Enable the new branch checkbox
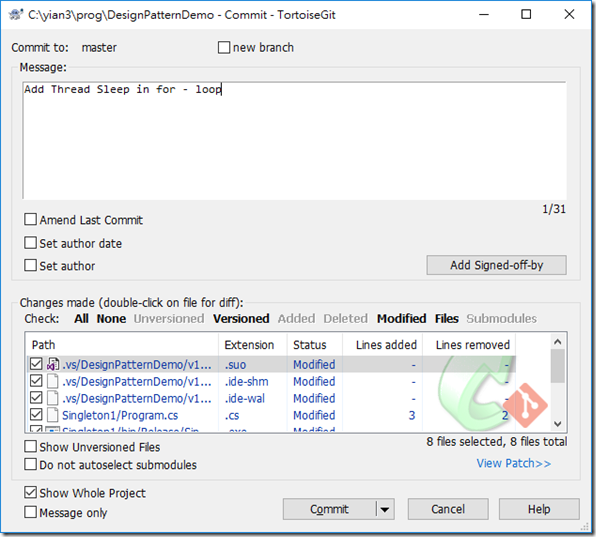596x537 pixels. tap(224, 48)
